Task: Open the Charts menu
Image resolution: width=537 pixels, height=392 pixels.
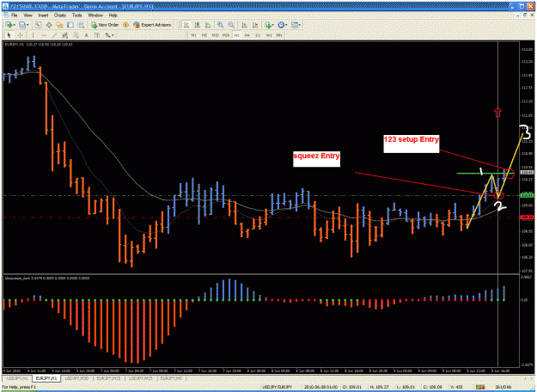Action: tap(60, 15)
